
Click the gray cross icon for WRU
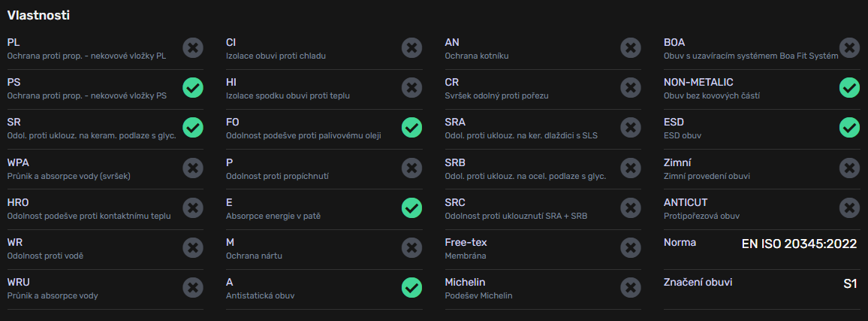(x=193, y=288)
